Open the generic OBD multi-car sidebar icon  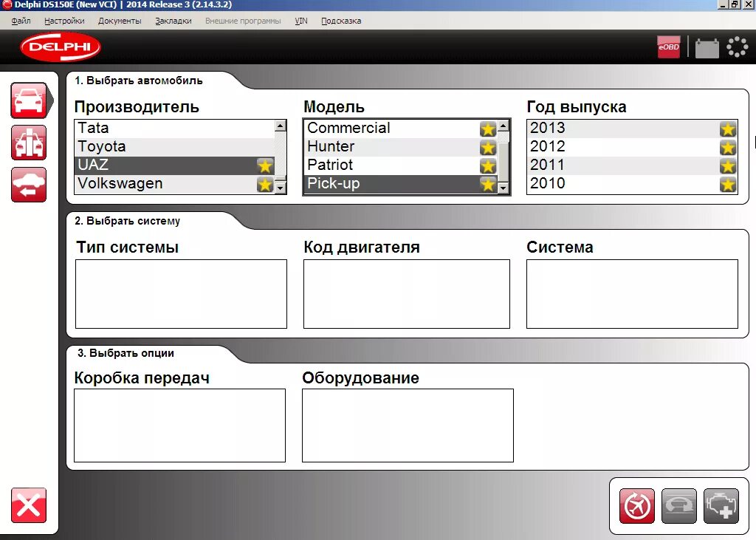point(29,143)
